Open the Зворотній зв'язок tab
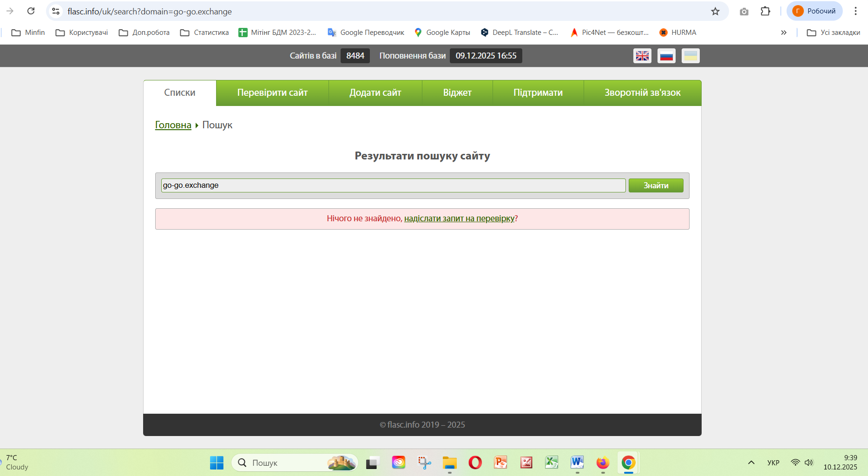The width and height of the screenshot is (868, 476). 643,93
